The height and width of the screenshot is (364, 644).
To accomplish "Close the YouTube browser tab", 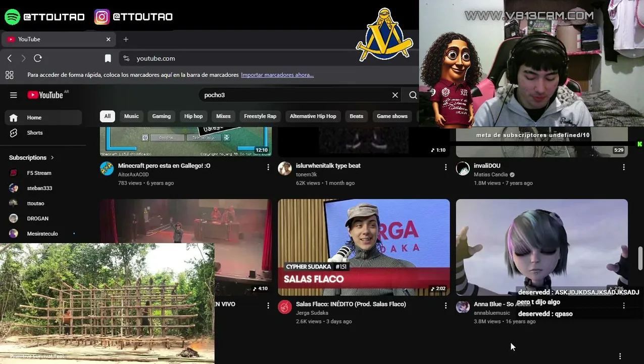I will [x=108, y=39].
